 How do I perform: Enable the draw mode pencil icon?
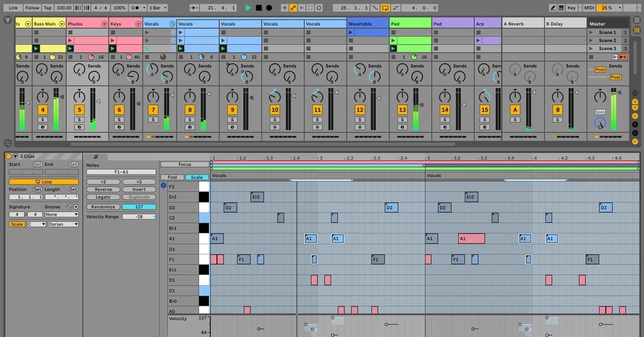click(553, 8)
